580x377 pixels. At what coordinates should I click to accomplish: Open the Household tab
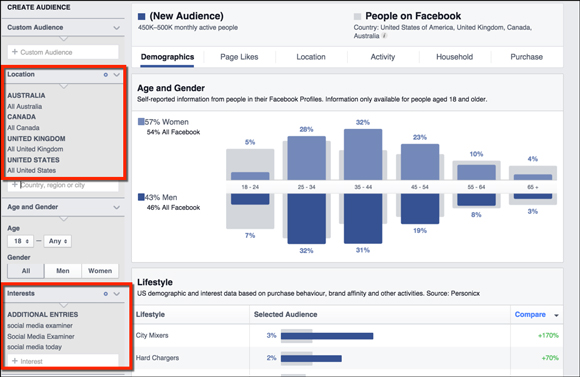(454, 57)
